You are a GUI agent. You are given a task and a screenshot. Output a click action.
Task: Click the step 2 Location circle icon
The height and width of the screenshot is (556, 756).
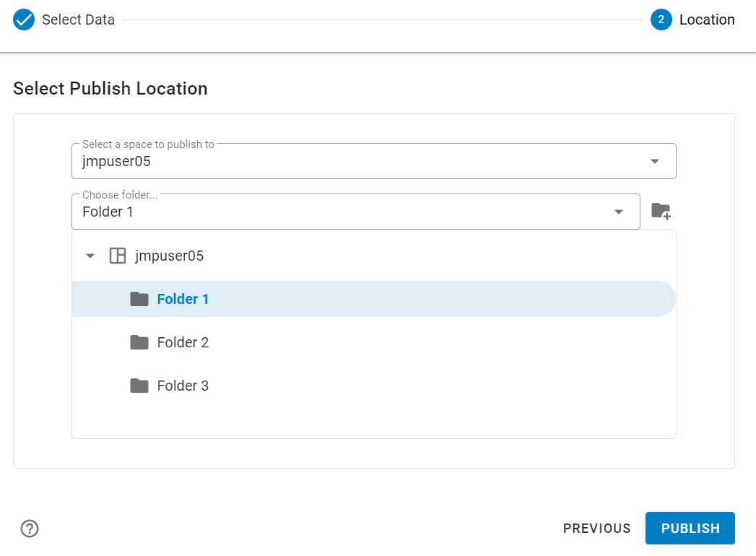tap(659, 19)
